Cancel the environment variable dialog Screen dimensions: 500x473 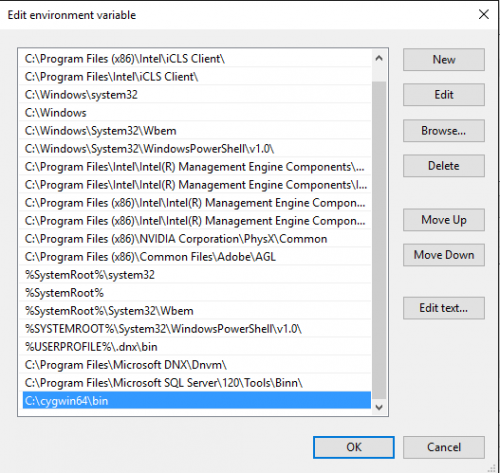[444, 447]
